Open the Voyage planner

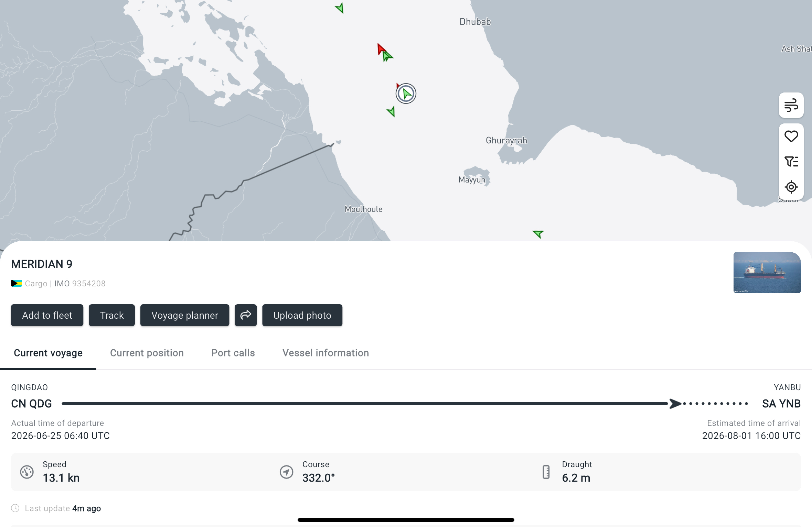[x=185, y=315]
